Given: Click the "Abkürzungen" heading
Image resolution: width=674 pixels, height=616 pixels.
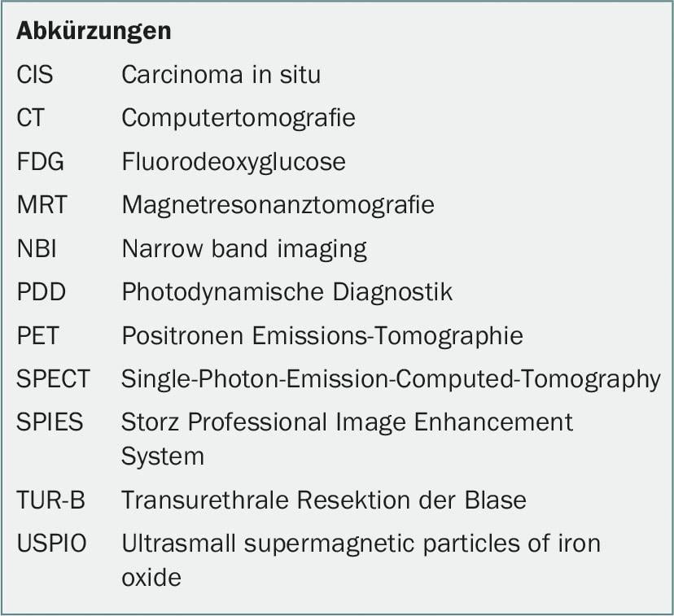Looking at the screenshot, I should 94,31.
